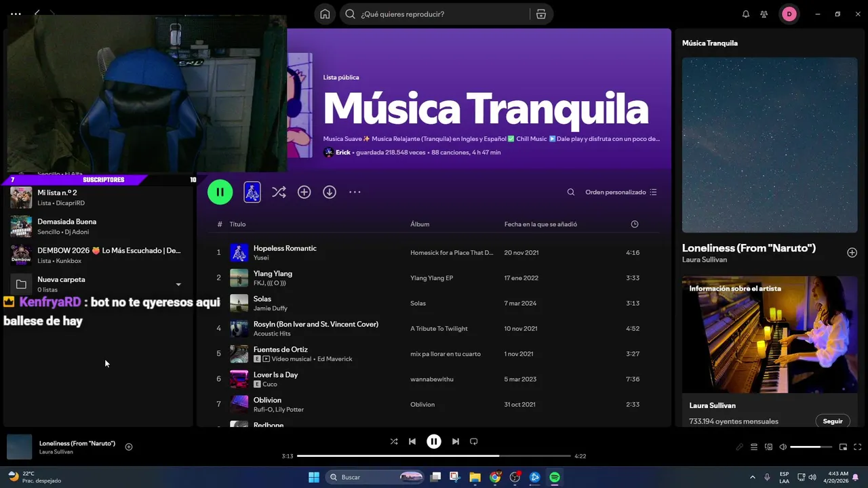Viewport: 868px width, 488px height.
Task: Follow Laura Sullivan with Seguir button
Action: [832, 421]
